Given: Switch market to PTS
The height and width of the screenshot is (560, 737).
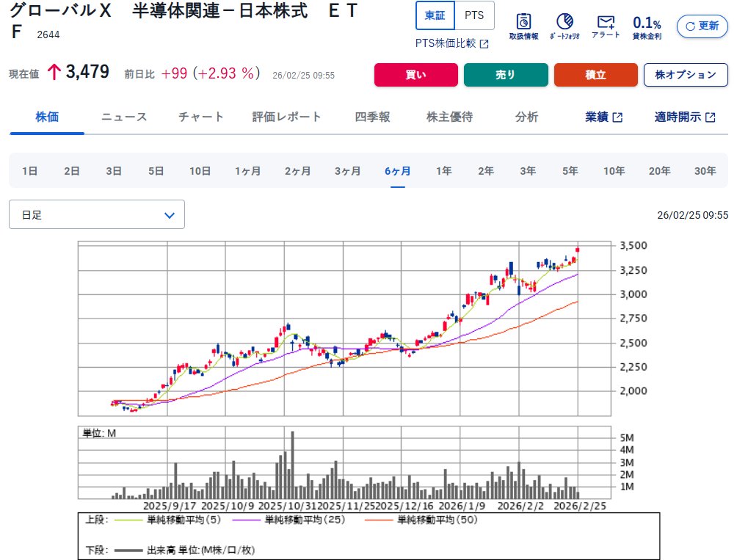Looking at the screenshot, I should [x=474, y=15].
